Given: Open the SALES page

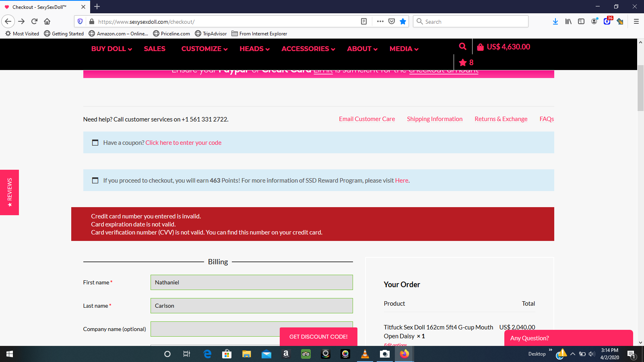Looking at the screenshot, I should [155, 49].
